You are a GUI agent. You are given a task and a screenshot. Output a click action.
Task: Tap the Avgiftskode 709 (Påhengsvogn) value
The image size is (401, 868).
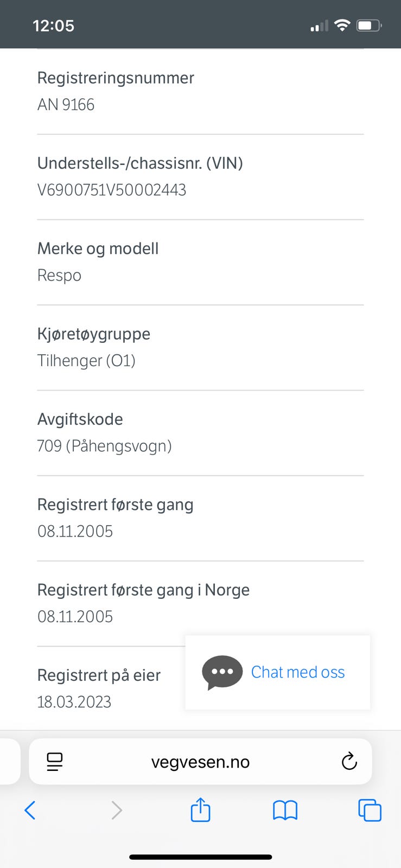pos(104,446)
